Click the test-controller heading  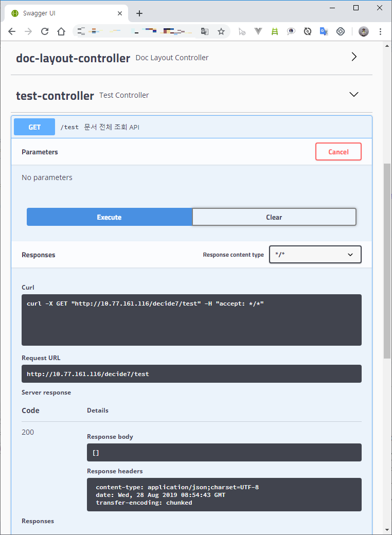[55, 96]
